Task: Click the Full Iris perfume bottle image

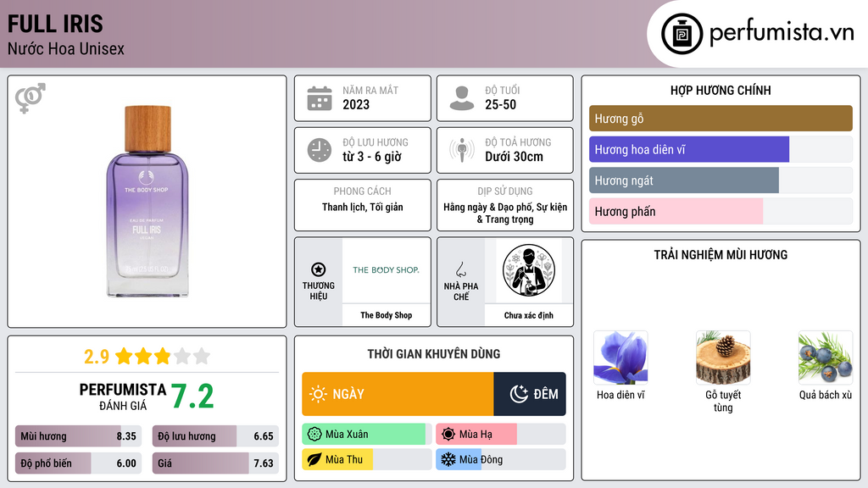Action: coord(147,201)
